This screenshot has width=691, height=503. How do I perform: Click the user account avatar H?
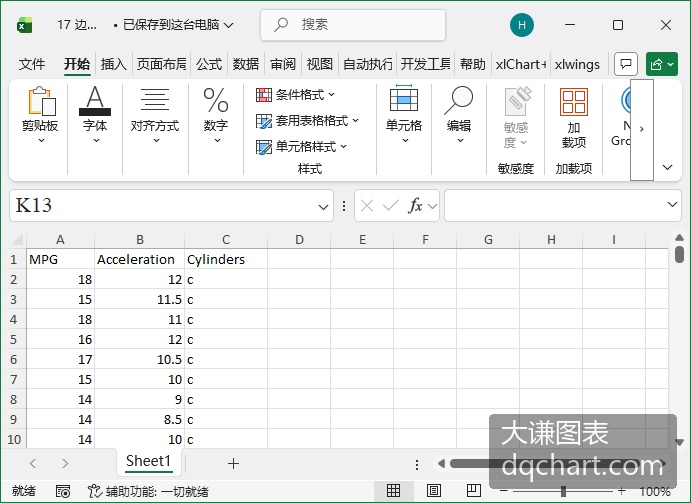[x=522, y=25]
